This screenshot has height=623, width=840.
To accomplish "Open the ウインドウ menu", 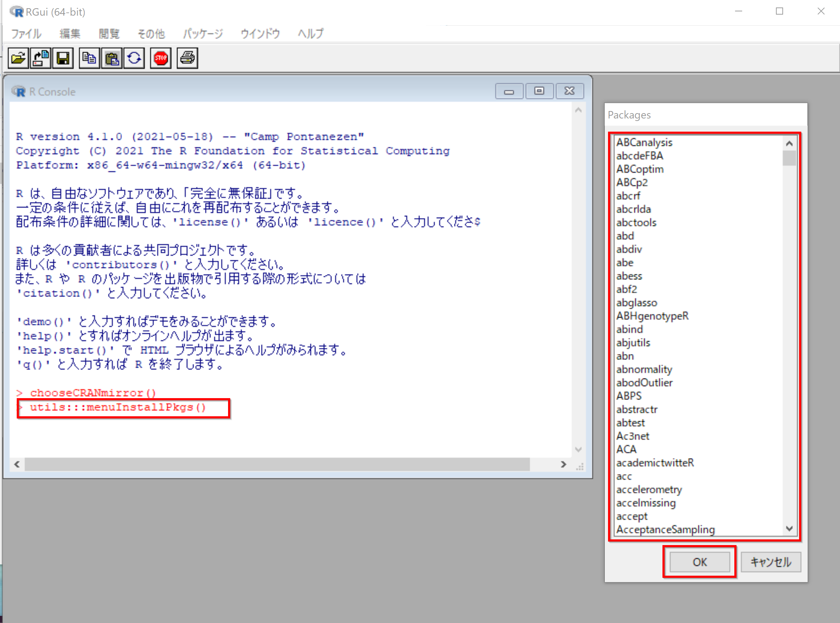I will click(260, 34).
